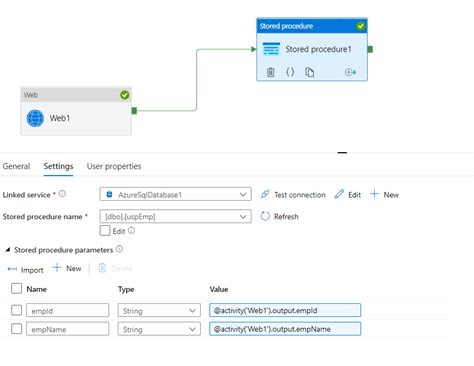This screenshot has height=366, width=474.
Task: Delete Stored procedure1 using trash icon
Action: tap(271, 72)
